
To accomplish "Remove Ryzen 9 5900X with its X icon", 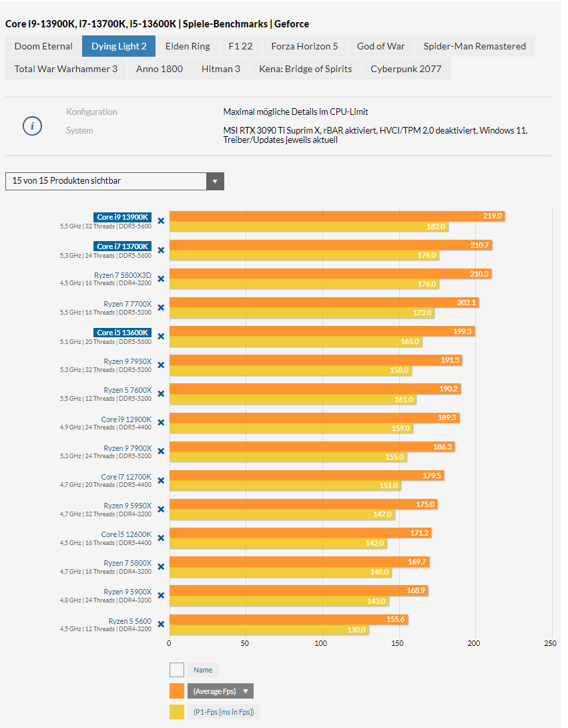I will (161, 596).
